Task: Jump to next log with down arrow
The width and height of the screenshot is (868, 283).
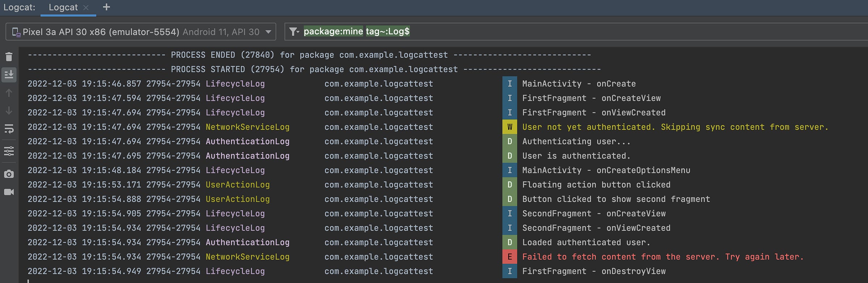Action: (x=9, y=111)
